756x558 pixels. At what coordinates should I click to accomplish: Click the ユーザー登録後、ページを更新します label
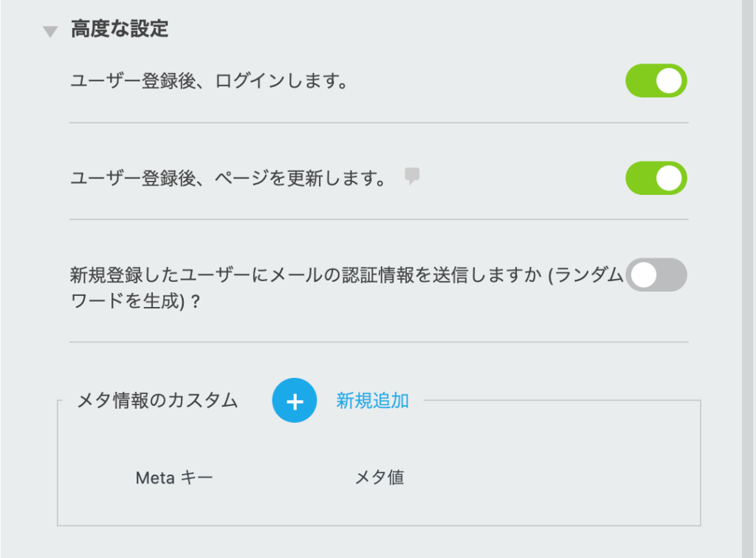click(227, 179)
